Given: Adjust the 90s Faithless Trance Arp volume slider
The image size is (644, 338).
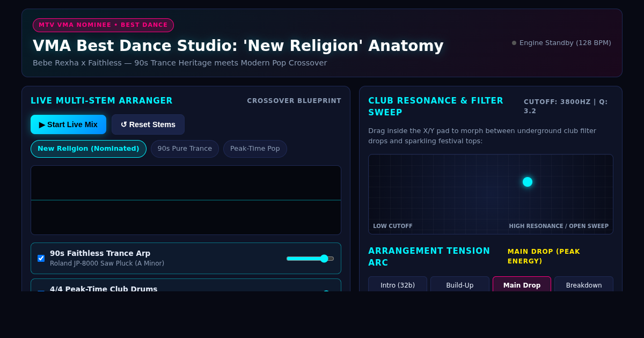Looking at the screenshot, I should (x=310, y=259).
